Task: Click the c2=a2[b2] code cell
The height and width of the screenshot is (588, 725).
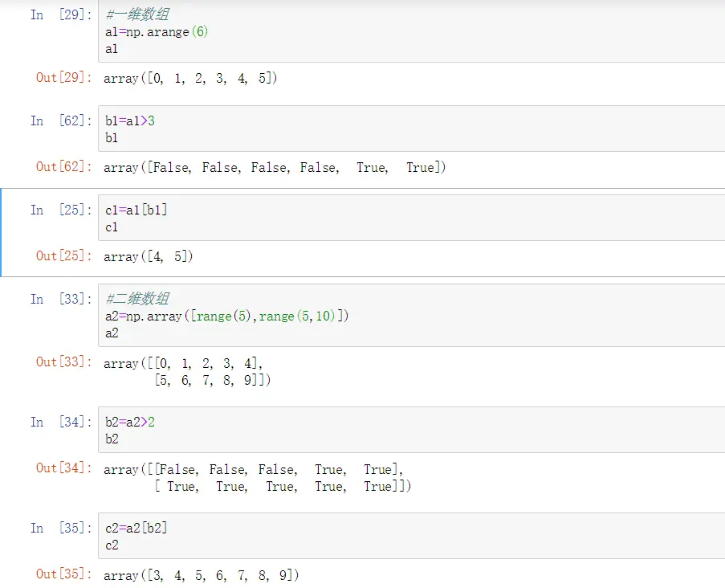Action: tap(401, 536)
